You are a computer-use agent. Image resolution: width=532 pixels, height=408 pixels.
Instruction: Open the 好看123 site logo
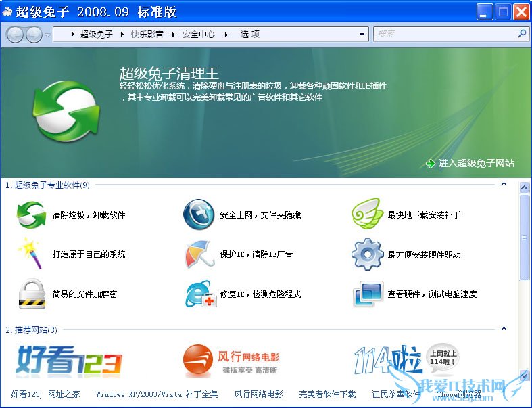[69, 361]
